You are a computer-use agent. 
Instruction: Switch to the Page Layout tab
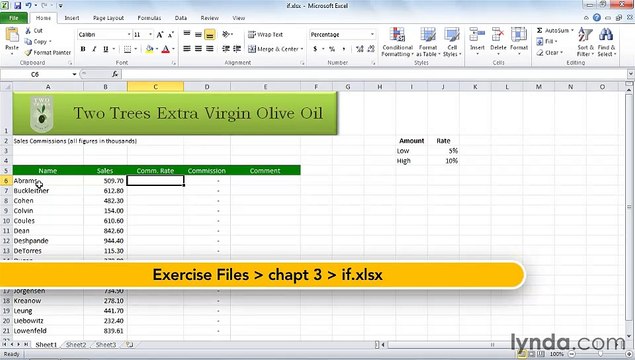click(x=108, y=18)
